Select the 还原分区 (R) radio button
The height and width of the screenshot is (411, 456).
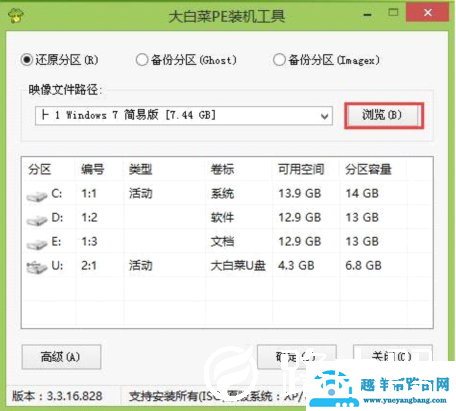click(27, 60)
